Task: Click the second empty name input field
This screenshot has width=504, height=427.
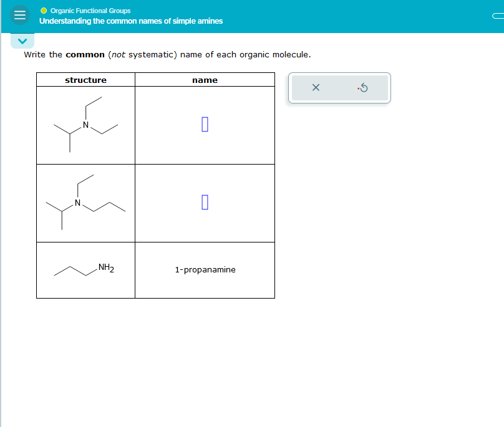Action: pos(205,202)
